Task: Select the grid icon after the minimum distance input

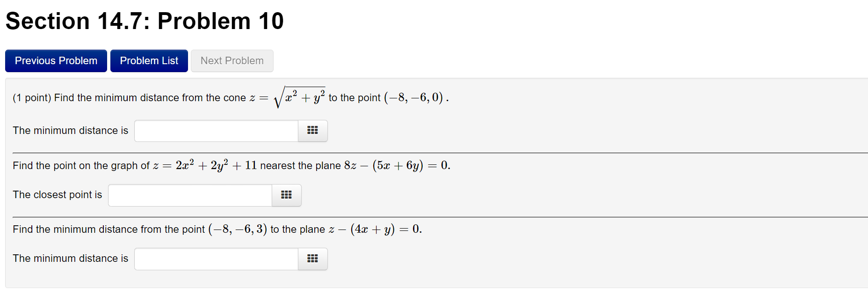Action: pyautogui.click(x=312, y=131)
